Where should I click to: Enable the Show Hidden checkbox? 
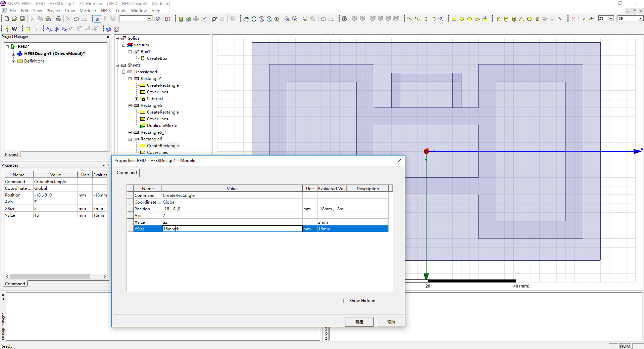tap(345, 301)
